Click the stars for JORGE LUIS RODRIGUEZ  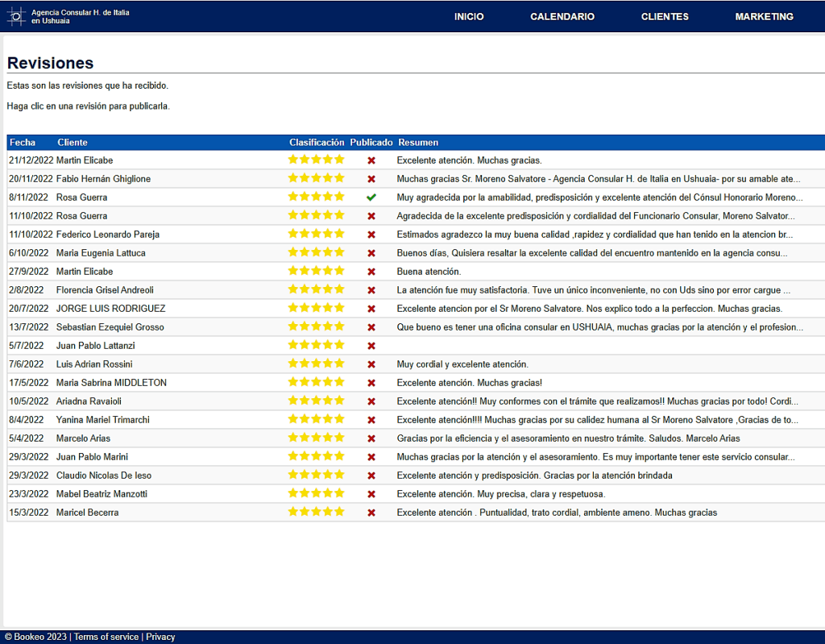316,308
